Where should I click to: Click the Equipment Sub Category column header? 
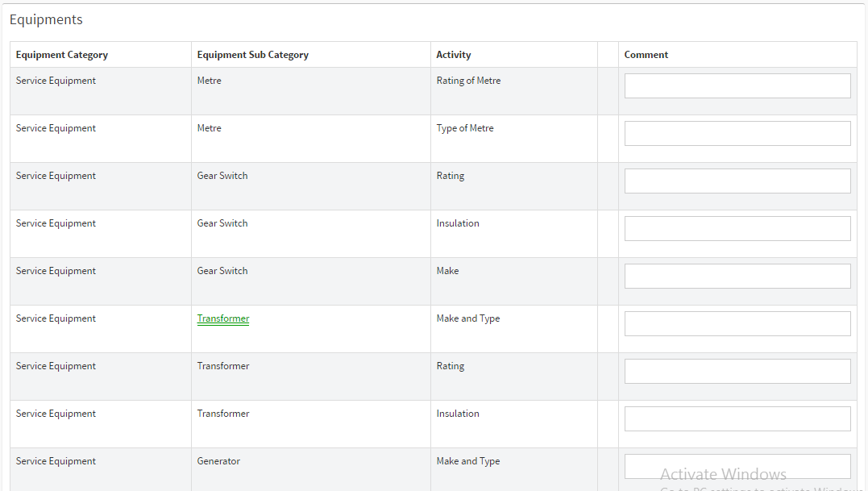[x=252, y=55]
